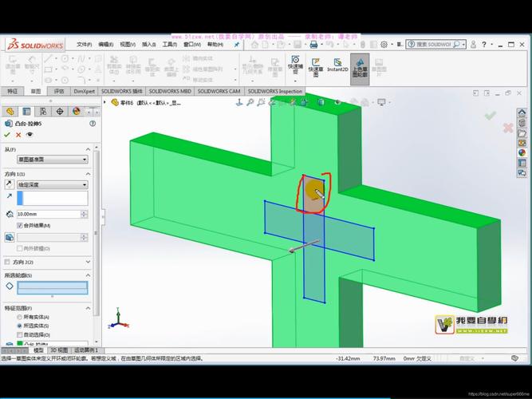The height and width of the screenshot is (399, 532).
Task: Confirm the boss-extrude with green checkmark
Action: [7, 135]
